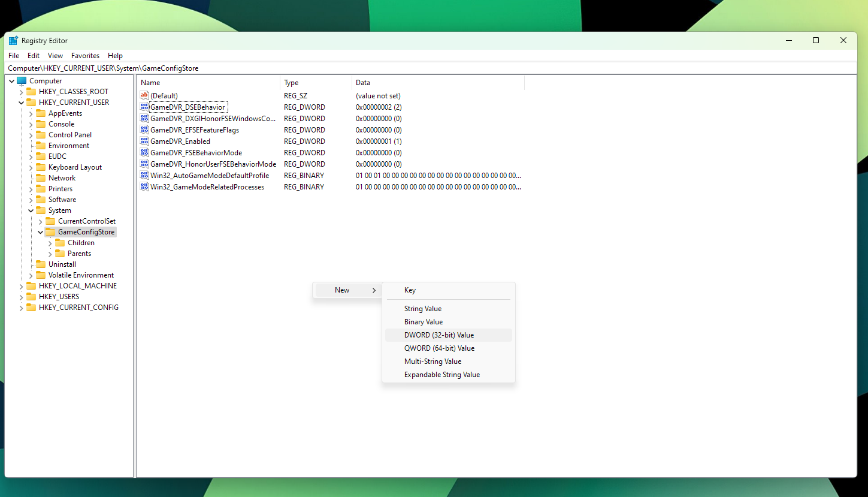Click the Win32_GameModeRelatedProcesses binary icon
The height and width of the screenshot is (497, 868).
tap(144, 187)
